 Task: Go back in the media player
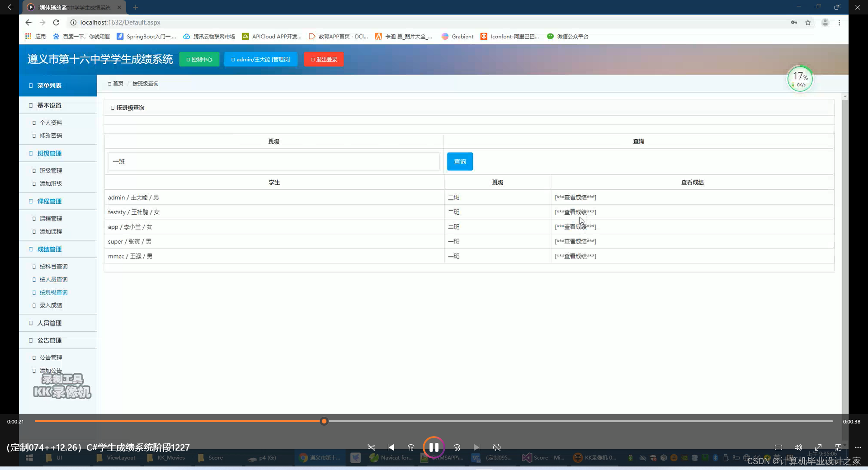[10, 7]
